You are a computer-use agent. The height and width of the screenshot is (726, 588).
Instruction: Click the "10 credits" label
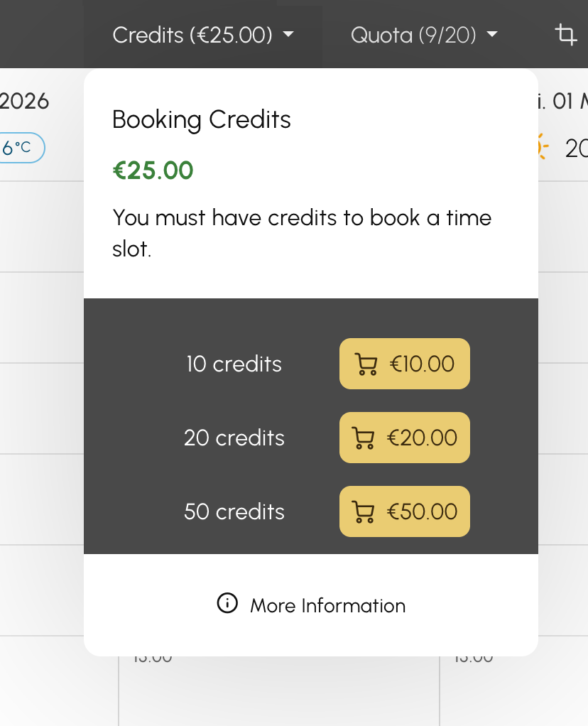click(x=234, y=364)
